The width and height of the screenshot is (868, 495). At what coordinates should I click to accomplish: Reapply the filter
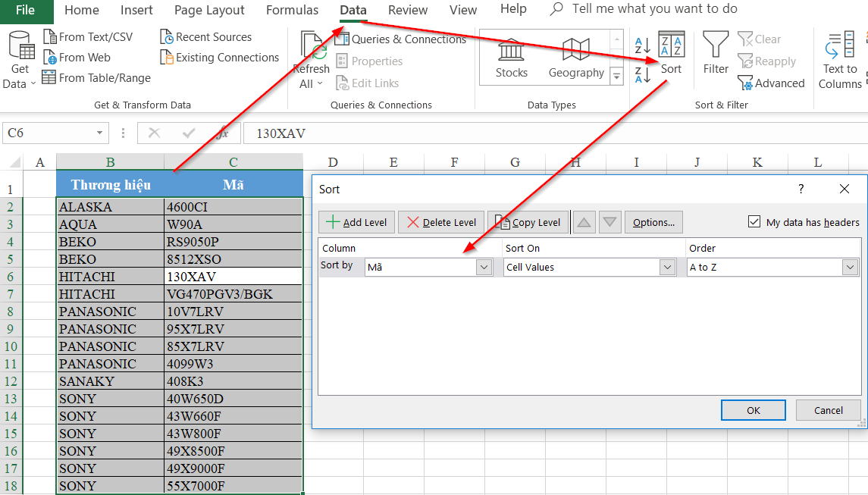767,61
